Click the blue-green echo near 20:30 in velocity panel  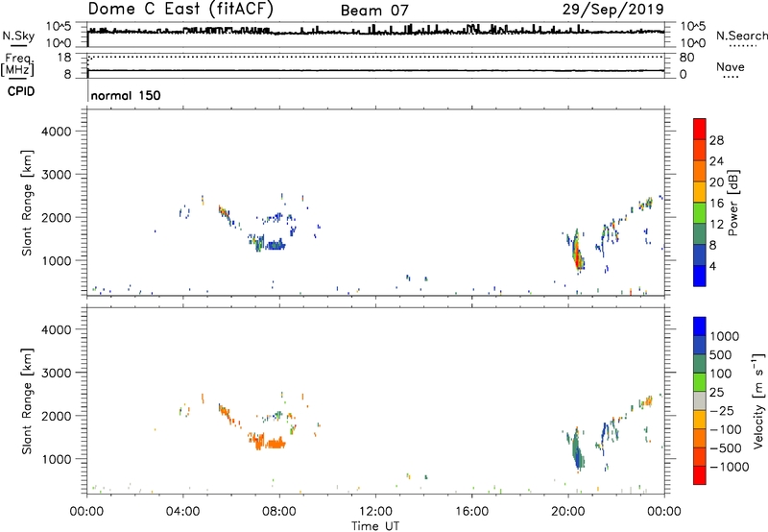(578, 450)
